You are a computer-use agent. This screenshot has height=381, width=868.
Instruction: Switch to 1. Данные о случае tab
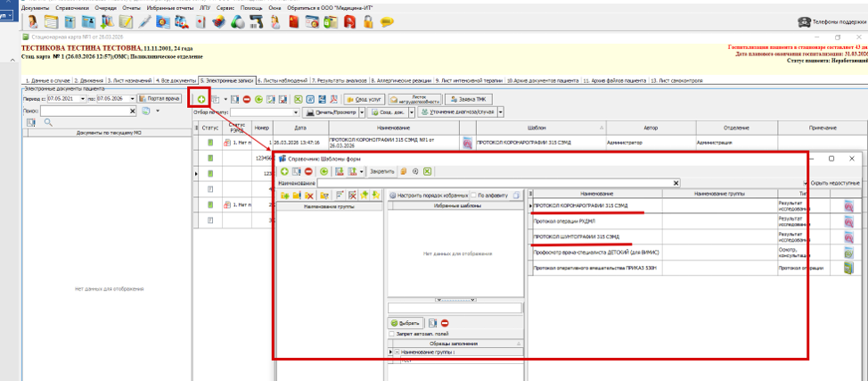tap(47, 80)
